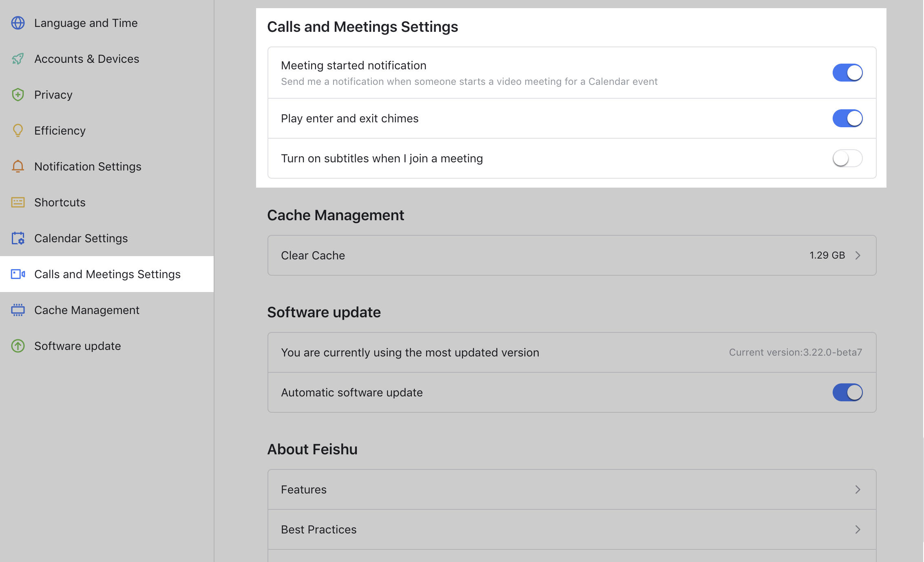
Task: Click Current version:3.22.0-beta7 text
Action: tap(796, 352)
